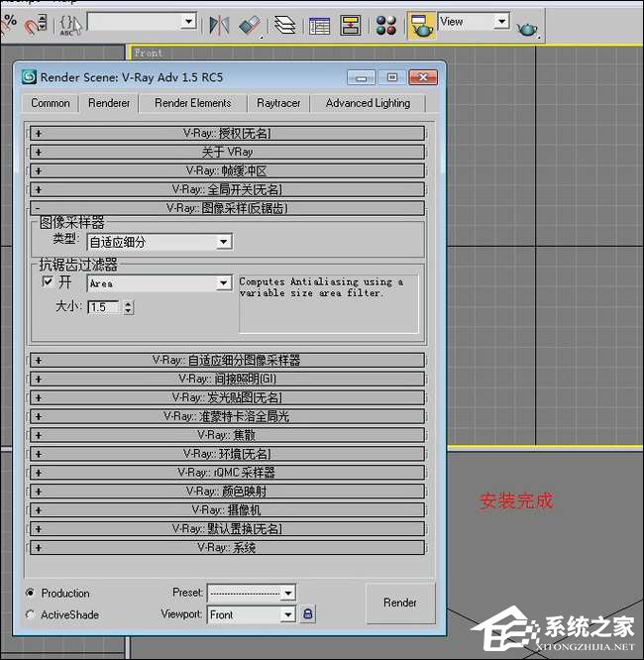Expand the V-Ray 帧缓冲区 rollout
This screenshot has width=644, height=660.
click(227, 170)
